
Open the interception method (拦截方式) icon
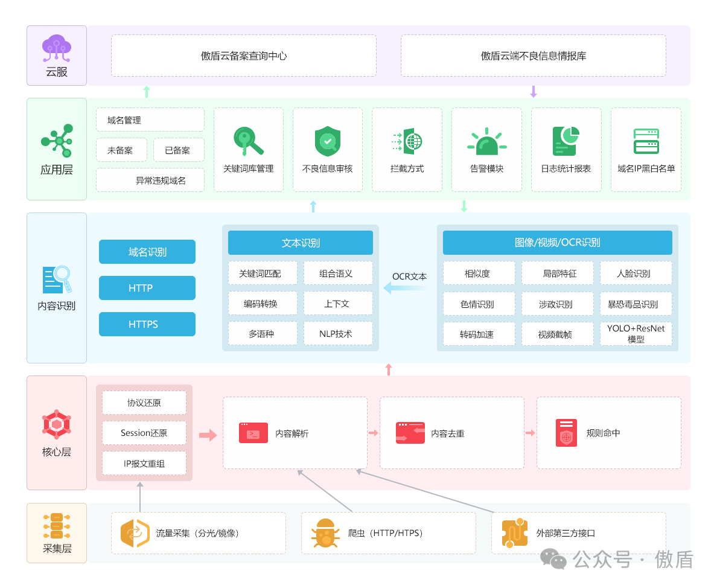pyautogui.click(x=407, y=141)
